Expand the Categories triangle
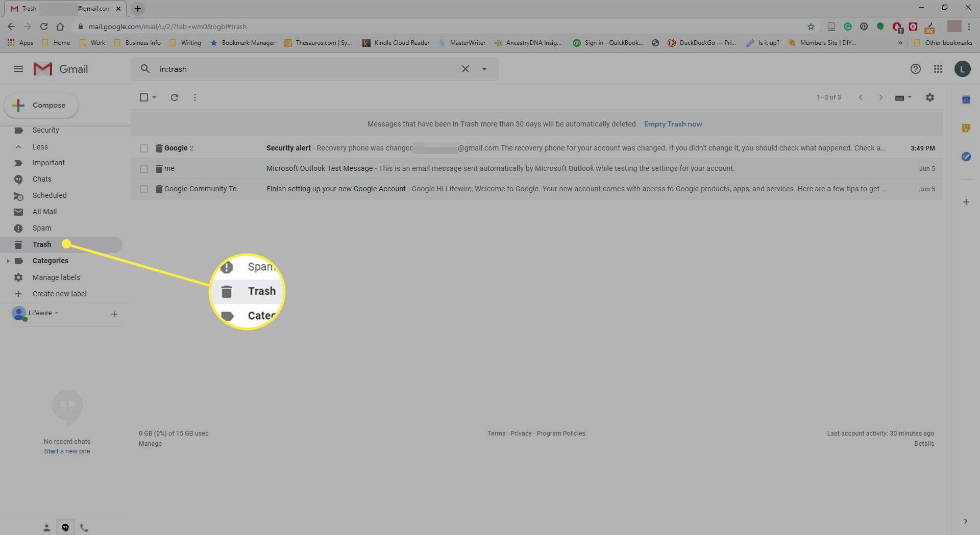This screenshot has height=535, width=980. coord(8,261)
